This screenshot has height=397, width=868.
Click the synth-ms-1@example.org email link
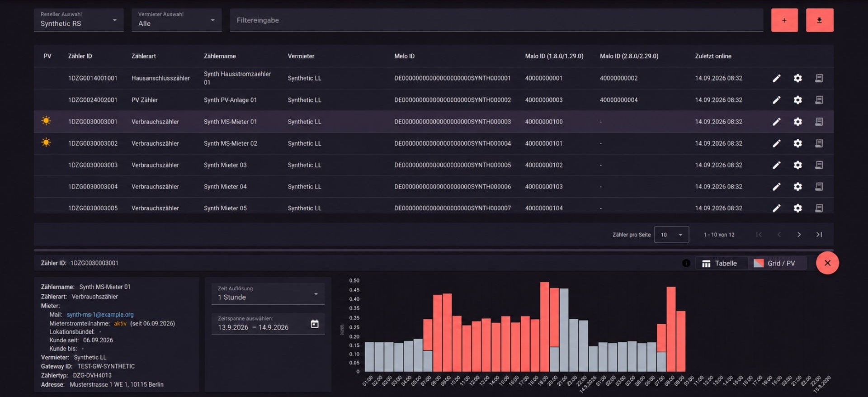tap(100, 315)
